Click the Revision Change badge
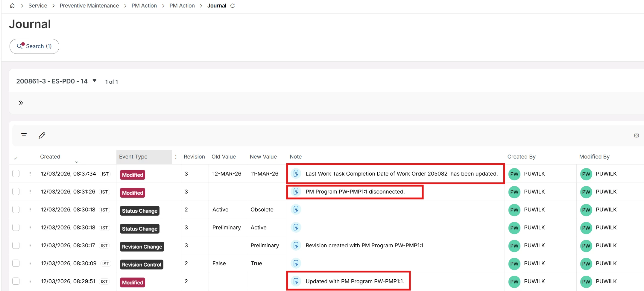The image size is (644, 291). (142, 246)
